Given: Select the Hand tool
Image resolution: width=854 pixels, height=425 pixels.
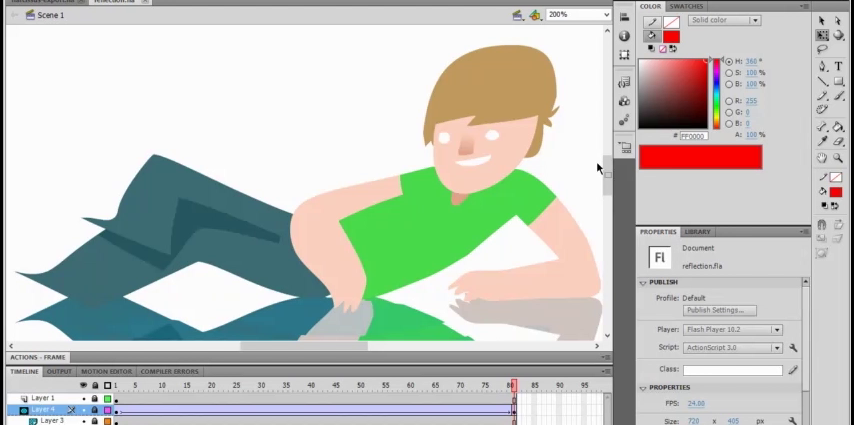Looking at the screenshot, I should pyautogui.click(x=822, y=158).
